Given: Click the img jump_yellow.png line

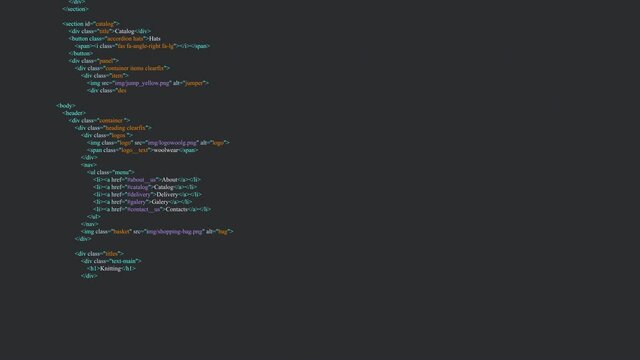Looking at the screenshot, I should pyautogui.click(x=148, y=83).
